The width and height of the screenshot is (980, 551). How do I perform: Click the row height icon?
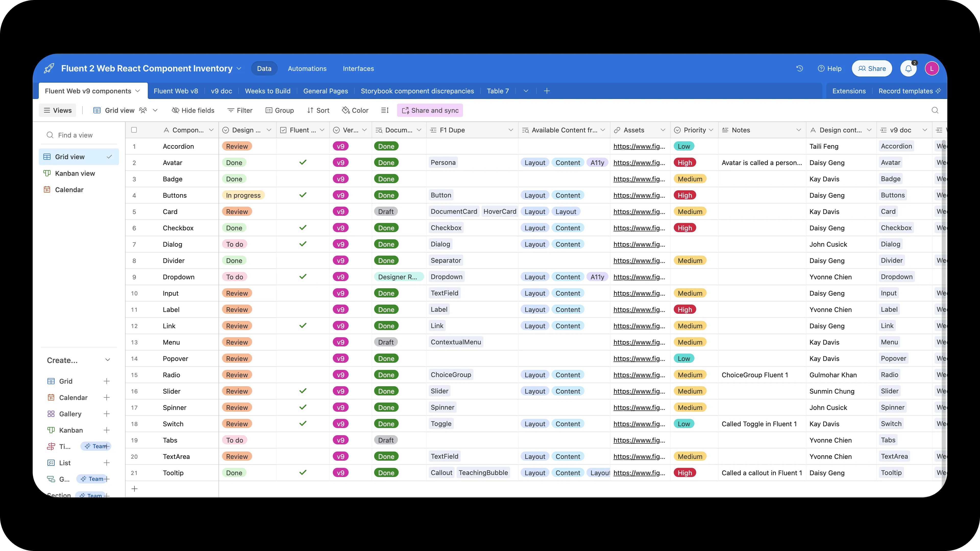[x=385, y=110]
